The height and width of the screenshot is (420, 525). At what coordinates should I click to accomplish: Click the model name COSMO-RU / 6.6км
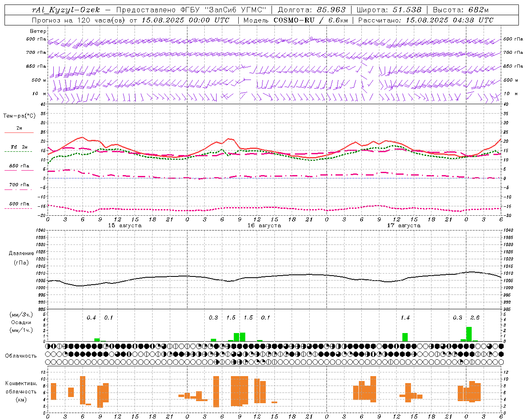311,20
